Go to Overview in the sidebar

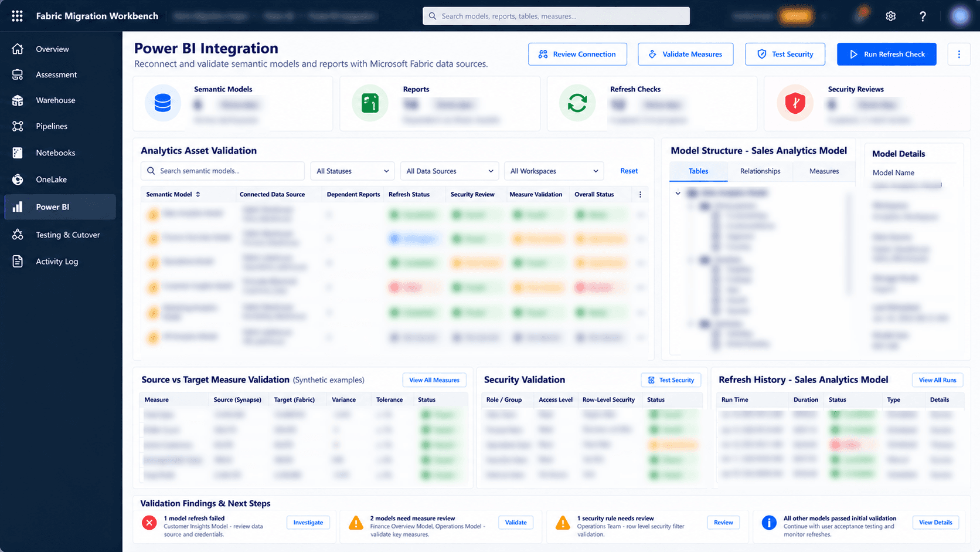click(x=52, y=49)
